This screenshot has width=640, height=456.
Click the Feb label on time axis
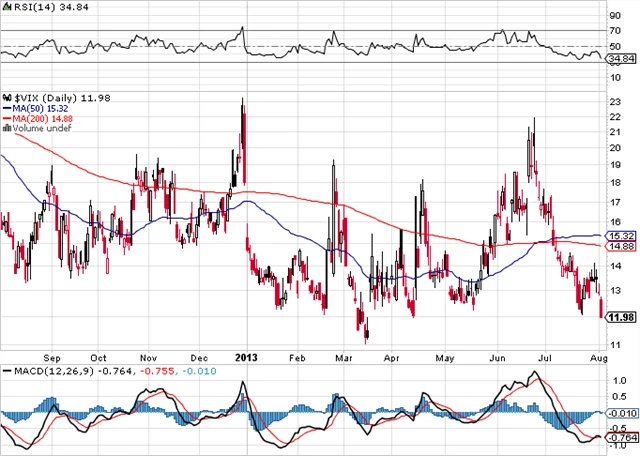click(297, 358)
